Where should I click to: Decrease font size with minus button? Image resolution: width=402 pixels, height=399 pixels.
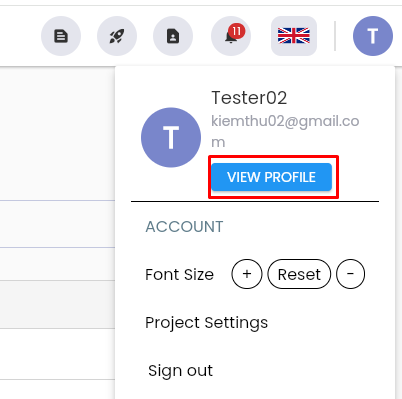pos(350,274)
